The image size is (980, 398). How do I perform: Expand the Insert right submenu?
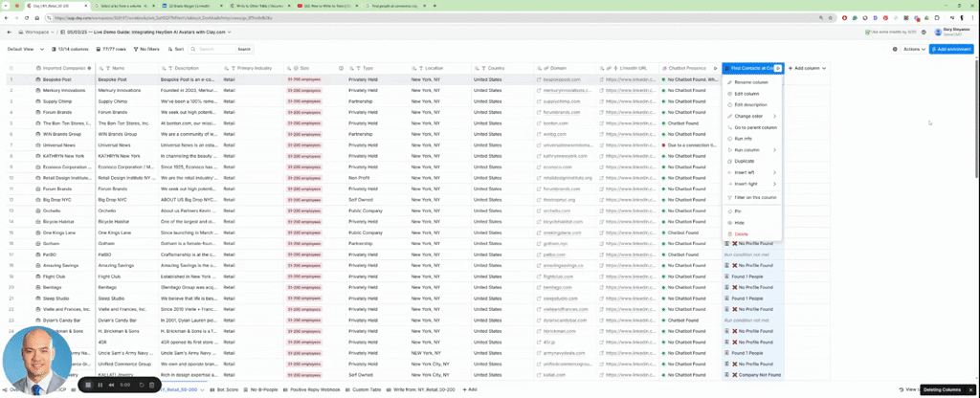point(746,184)
